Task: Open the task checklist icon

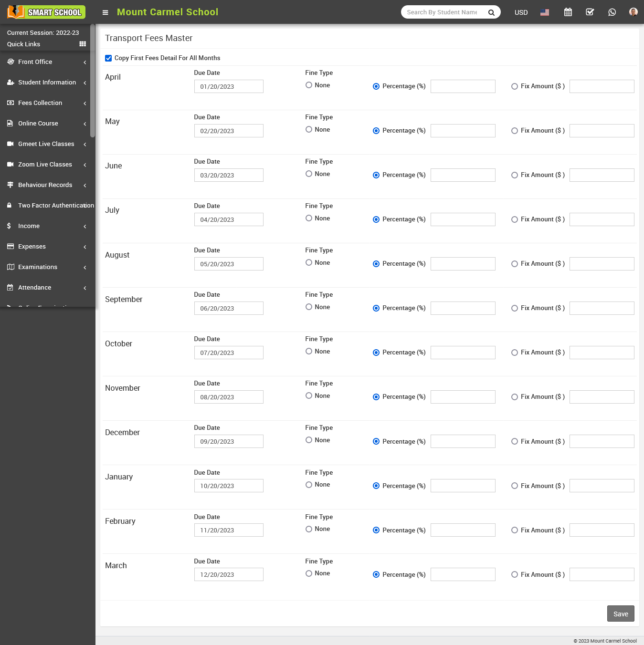Action: (x=590, y=12)
